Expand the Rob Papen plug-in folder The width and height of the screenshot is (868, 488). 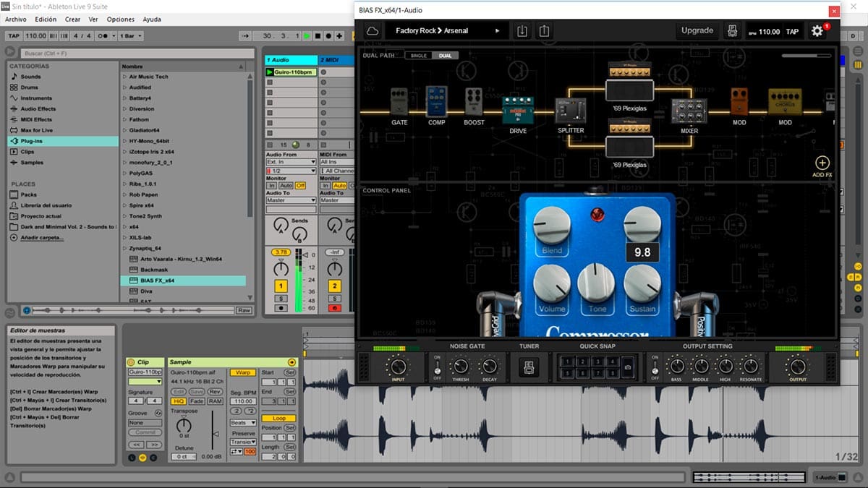(124, 194)
